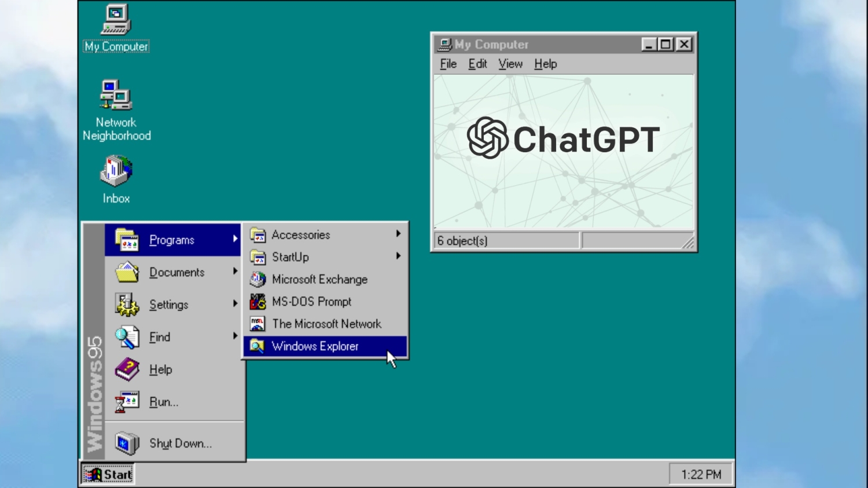868x488 pixels.
Task: Launch Windows Explorer from Programs submenu
Action: click(325, 346)
